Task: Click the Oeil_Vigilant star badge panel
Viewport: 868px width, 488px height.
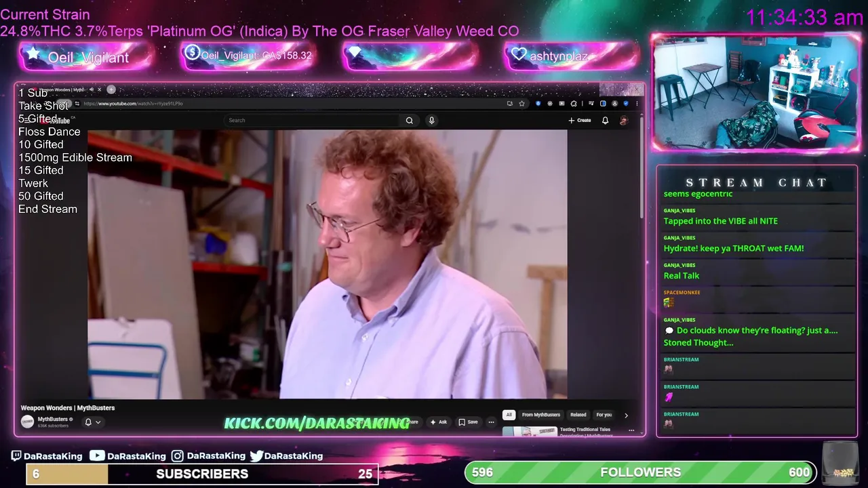Action: 86,57
